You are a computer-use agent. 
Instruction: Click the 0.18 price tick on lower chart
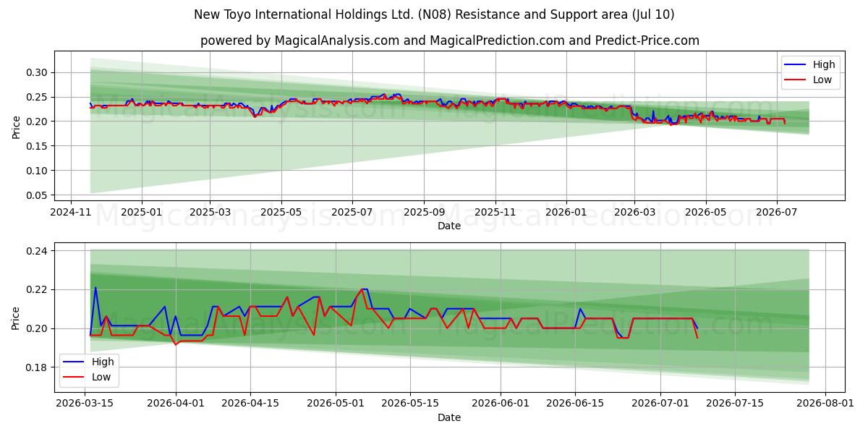click(38, 367)
